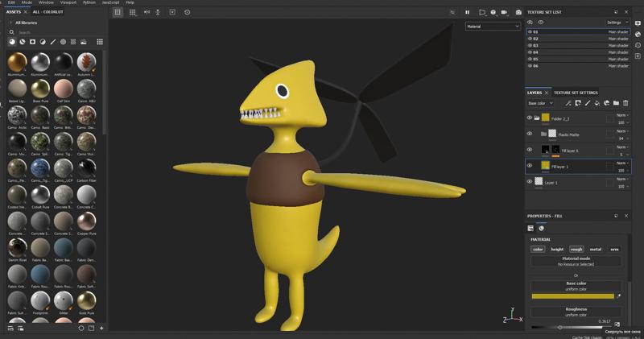This screenshot has width=644, height=339.
Task: Toggle visibility of texture set 01
Action: click(x=530, y=31)
